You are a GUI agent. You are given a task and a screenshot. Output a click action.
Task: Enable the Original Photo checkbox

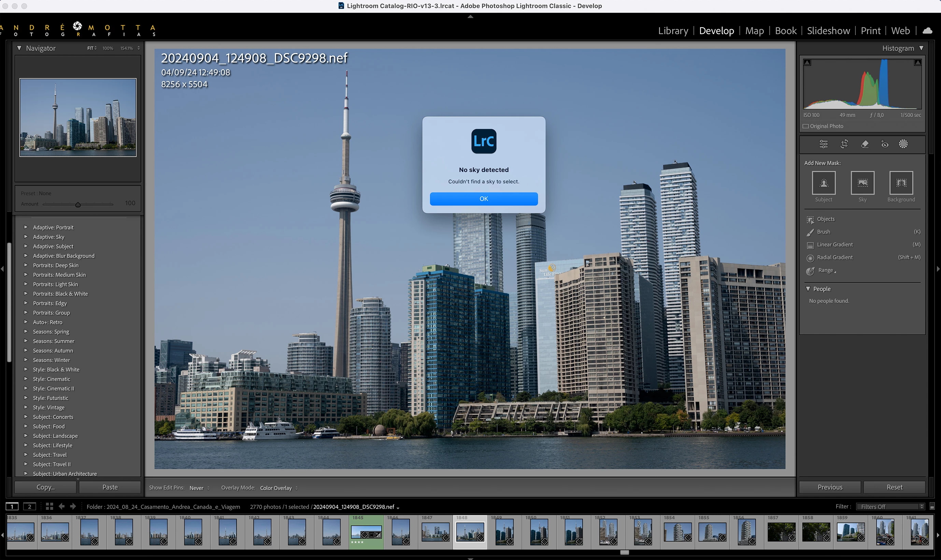[x=806, y=126]
